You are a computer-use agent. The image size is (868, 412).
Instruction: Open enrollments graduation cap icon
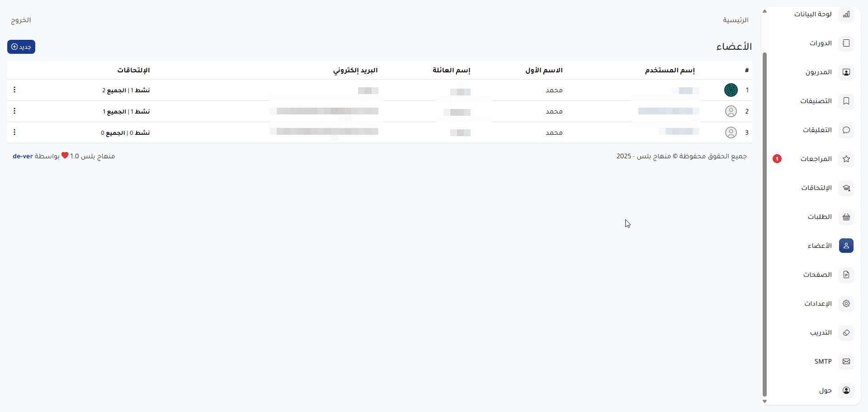click(846, 188)
